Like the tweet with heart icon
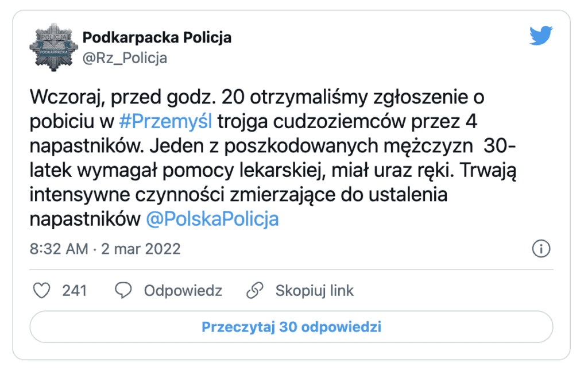The height and width of the screenshot is (370, 588). pos(41,291)
